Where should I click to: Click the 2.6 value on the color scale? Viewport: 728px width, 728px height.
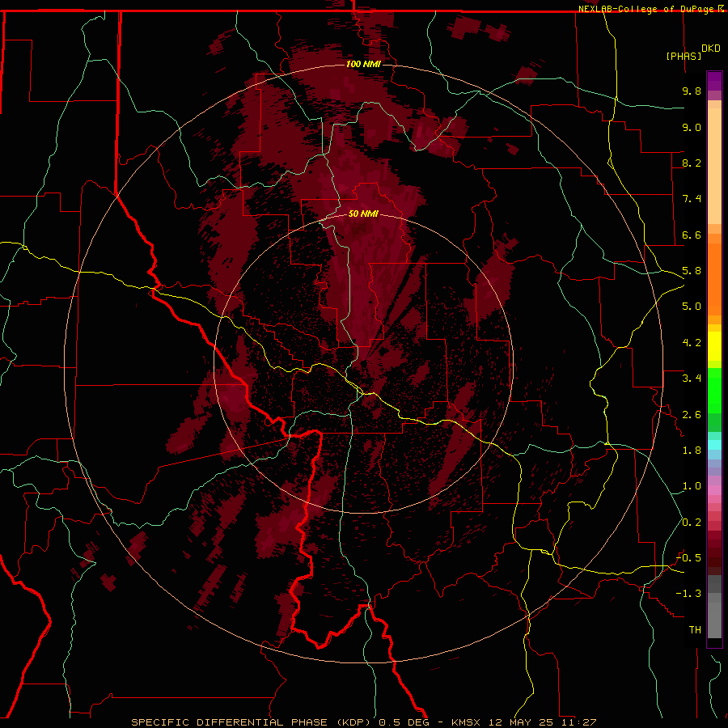692,415
